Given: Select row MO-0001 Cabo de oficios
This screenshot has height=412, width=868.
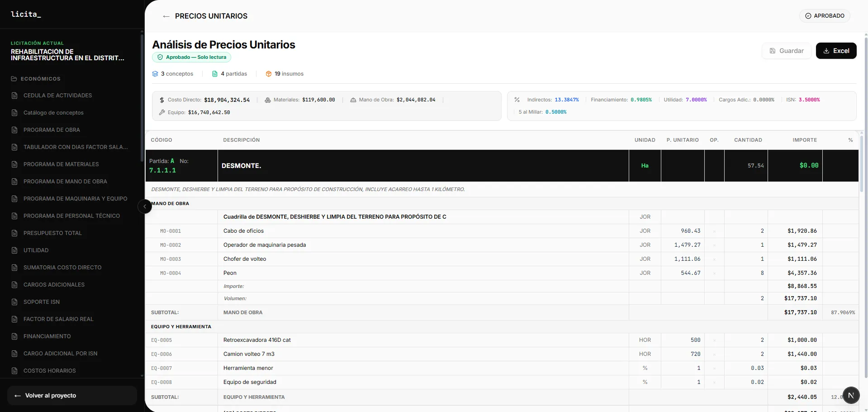Looking at the screenshot, I should [x=502, y=231].
